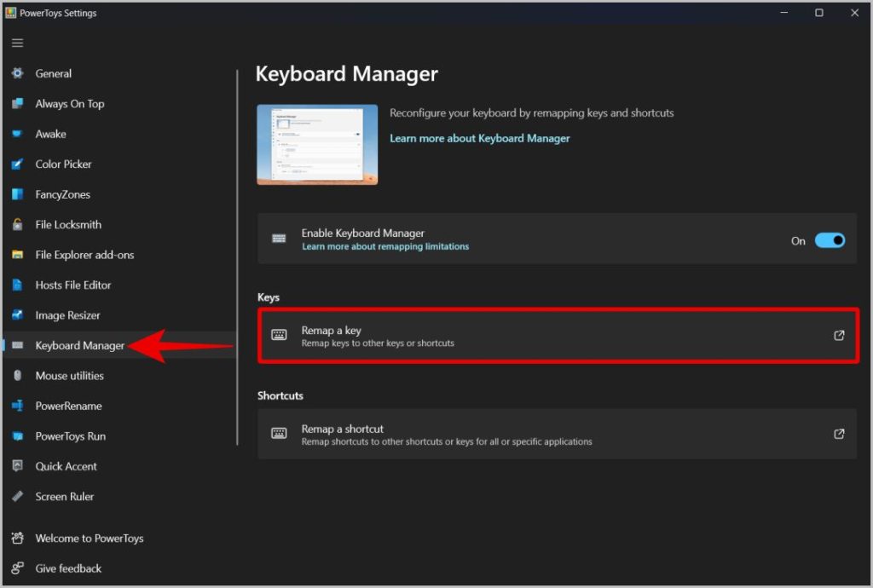Viewport: 873px width, 588px height.
Task: Click the Mouse utilities icon
Action: point(17,376)
